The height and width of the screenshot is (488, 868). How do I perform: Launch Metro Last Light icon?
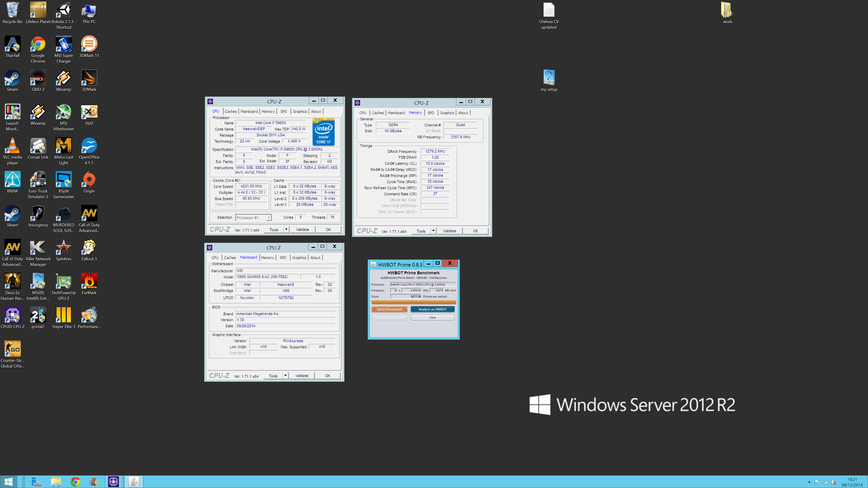click(x=63, y=151)
